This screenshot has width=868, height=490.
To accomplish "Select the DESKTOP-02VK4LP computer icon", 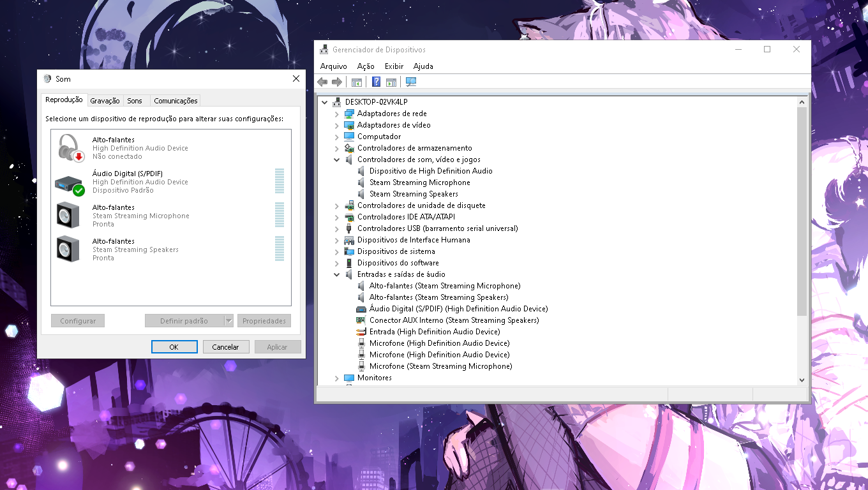I will [337, 102].
